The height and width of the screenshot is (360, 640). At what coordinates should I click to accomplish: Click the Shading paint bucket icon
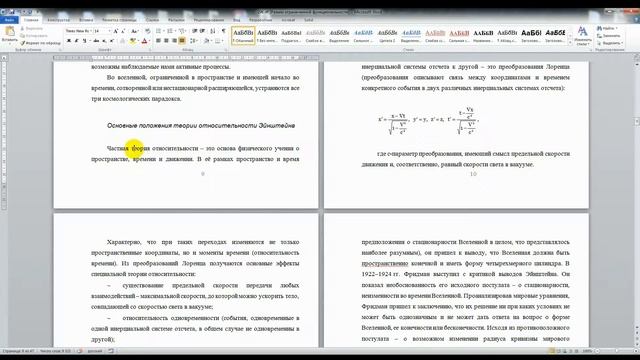click(x=207, y=41)
